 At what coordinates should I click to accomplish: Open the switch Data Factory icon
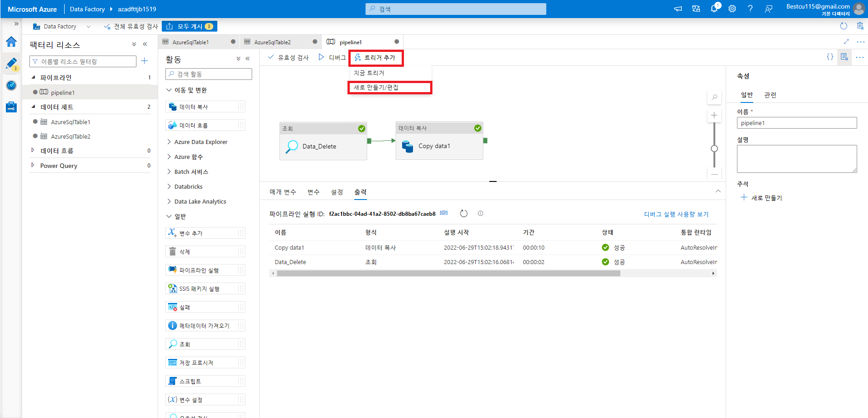point(696,9)
